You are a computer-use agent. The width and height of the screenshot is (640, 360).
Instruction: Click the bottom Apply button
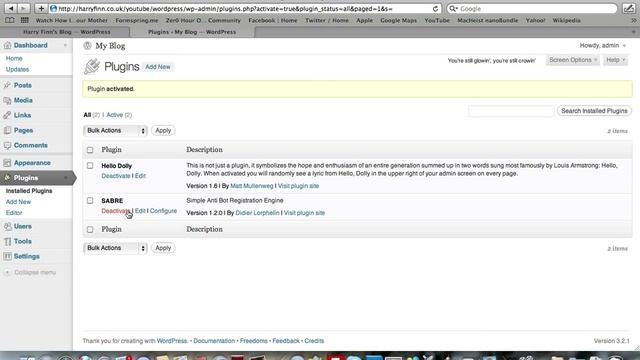[163, 248]
